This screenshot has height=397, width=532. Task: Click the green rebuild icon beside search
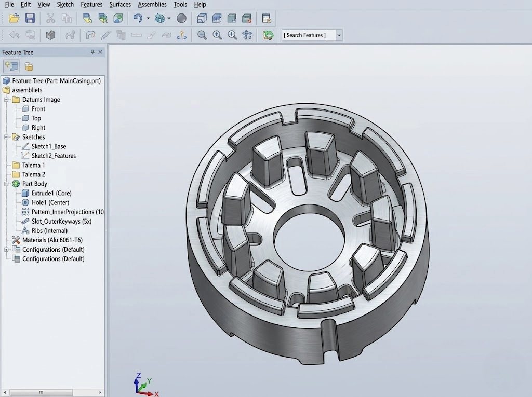coord(268,35)
